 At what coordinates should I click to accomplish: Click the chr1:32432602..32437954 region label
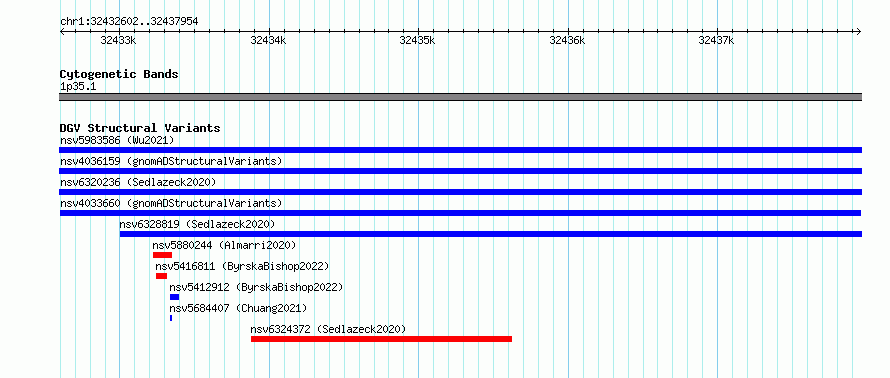click(129, 22)
